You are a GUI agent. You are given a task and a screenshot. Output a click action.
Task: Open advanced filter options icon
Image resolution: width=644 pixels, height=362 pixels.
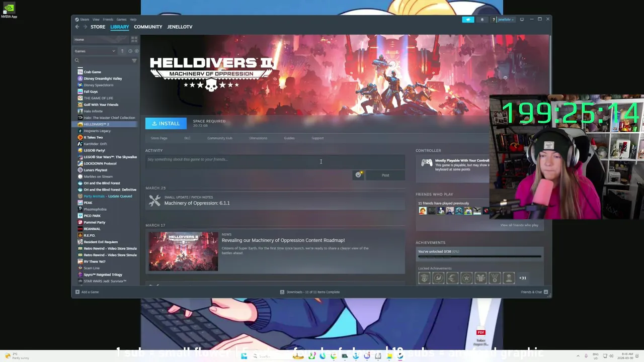pos(134,60)
